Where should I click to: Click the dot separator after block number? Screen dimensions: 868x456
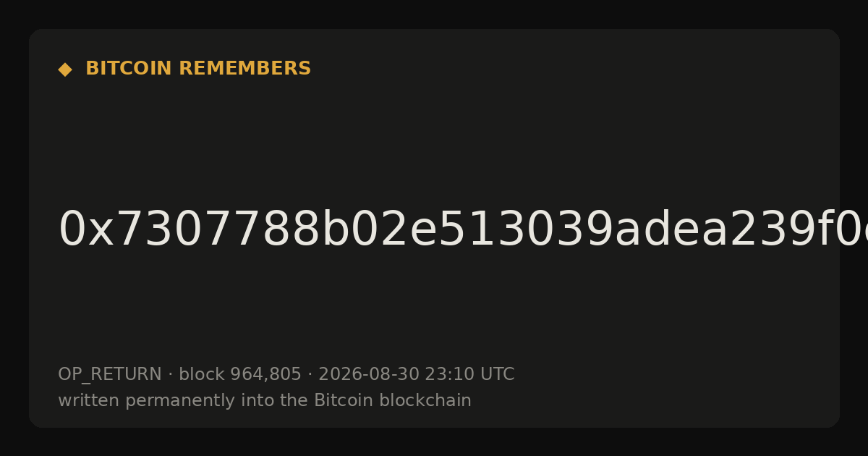pyautogui.click(x=310, y=375)
